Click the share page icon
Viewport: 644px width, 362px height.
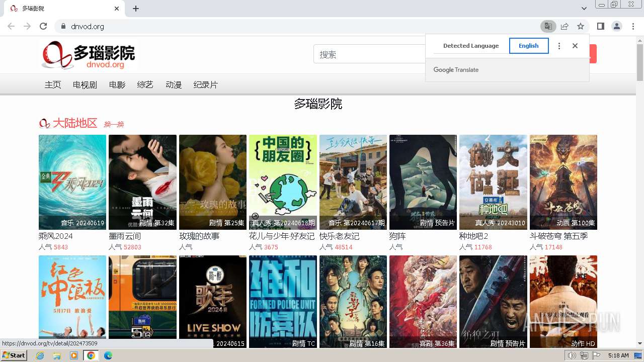[x=565, y=26]
